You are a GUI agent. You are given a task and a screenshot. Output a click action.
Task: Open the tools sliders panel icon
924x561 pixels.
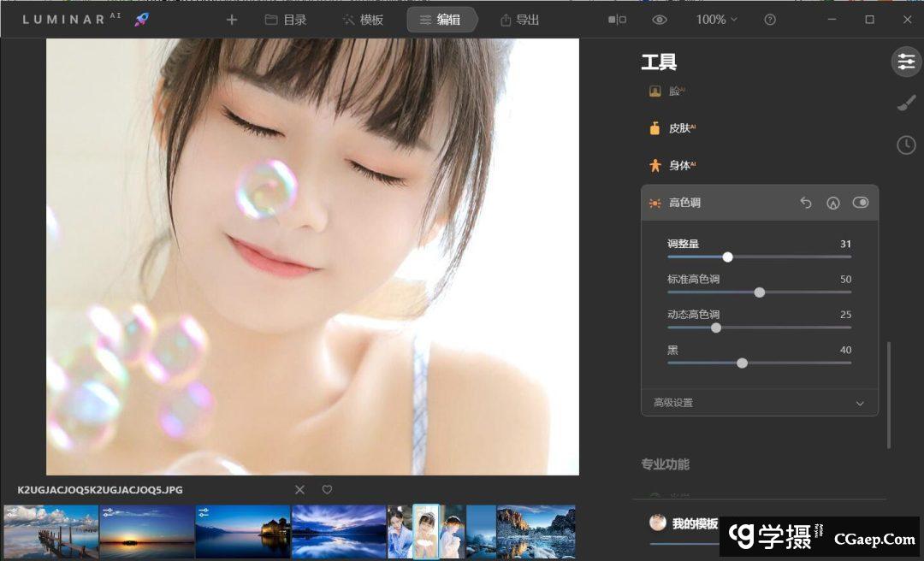tap(906, 62)
